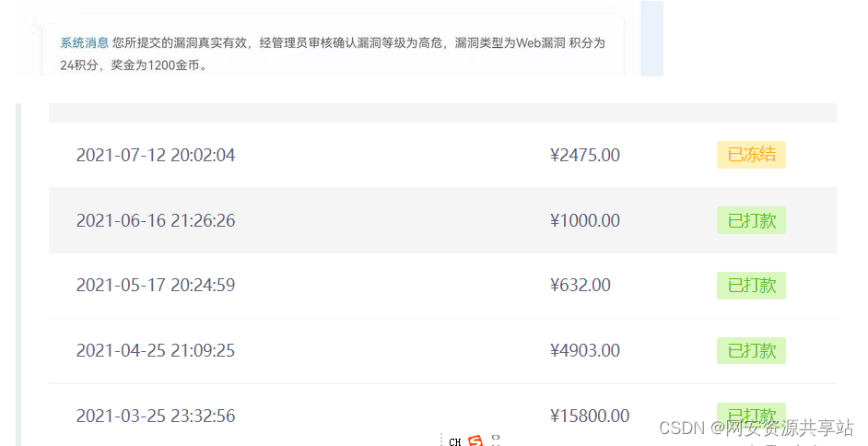Click the 系统消息 link
This screenshot has height=446, width=868.
pos(84,43)
